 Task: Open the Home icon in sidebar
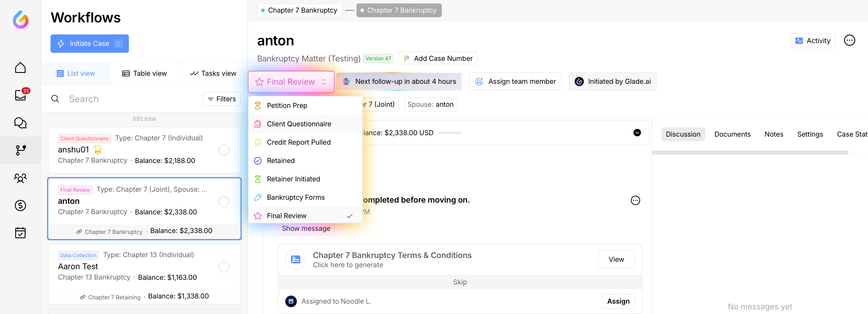coord(20,67)
